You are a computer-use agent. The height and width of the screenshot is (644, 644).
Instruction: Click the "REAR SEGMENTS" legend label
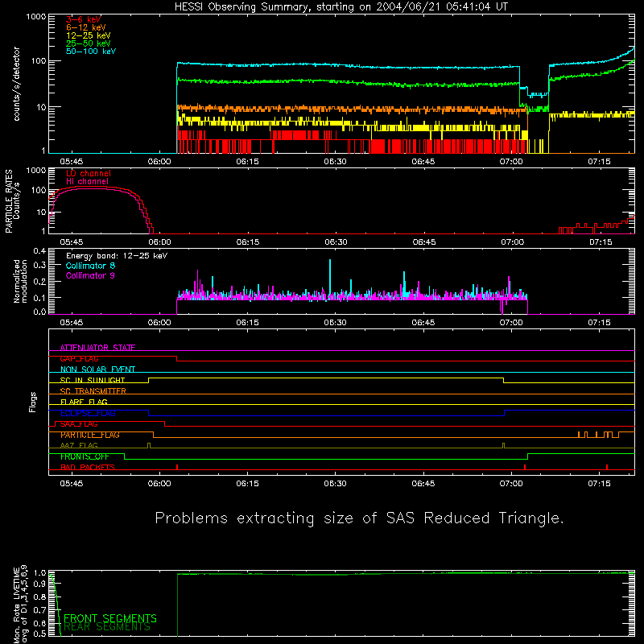click(107, 627)
